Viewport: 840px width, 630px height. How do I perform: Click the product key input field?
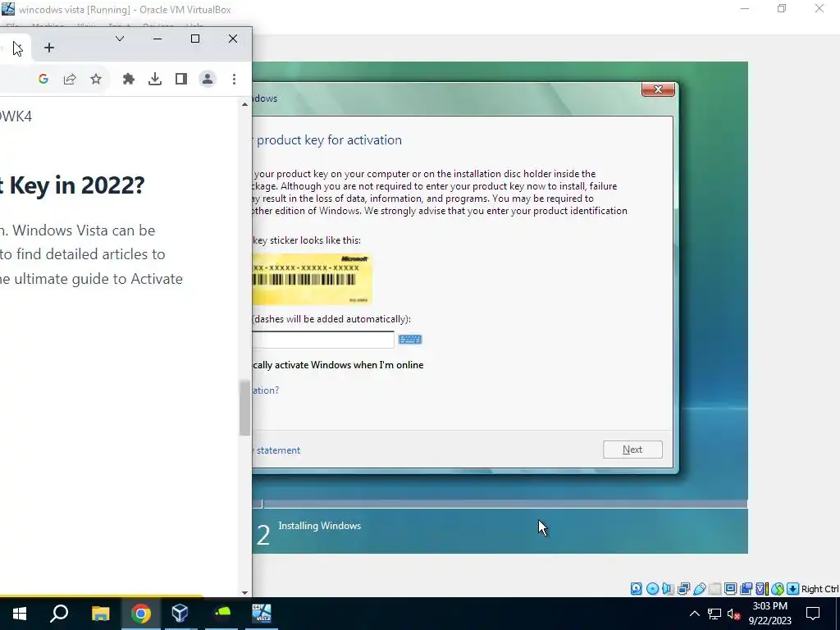(322, 340)
